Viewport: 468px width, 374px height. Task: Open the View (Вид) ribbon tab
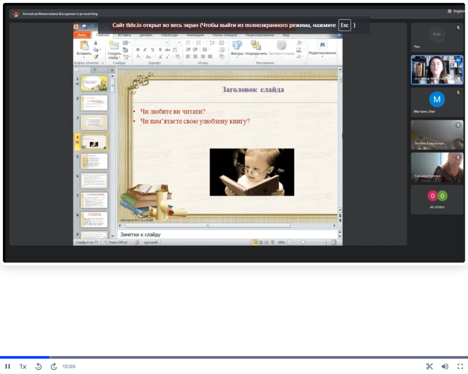[286, 35]
